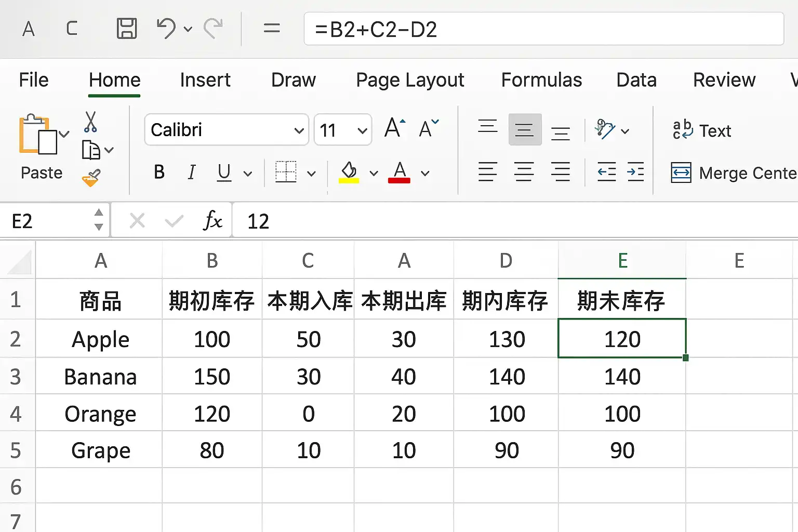Screen dimensions: 798x532
Task: Toggle Bold formatting
Action: coord(159,172)
